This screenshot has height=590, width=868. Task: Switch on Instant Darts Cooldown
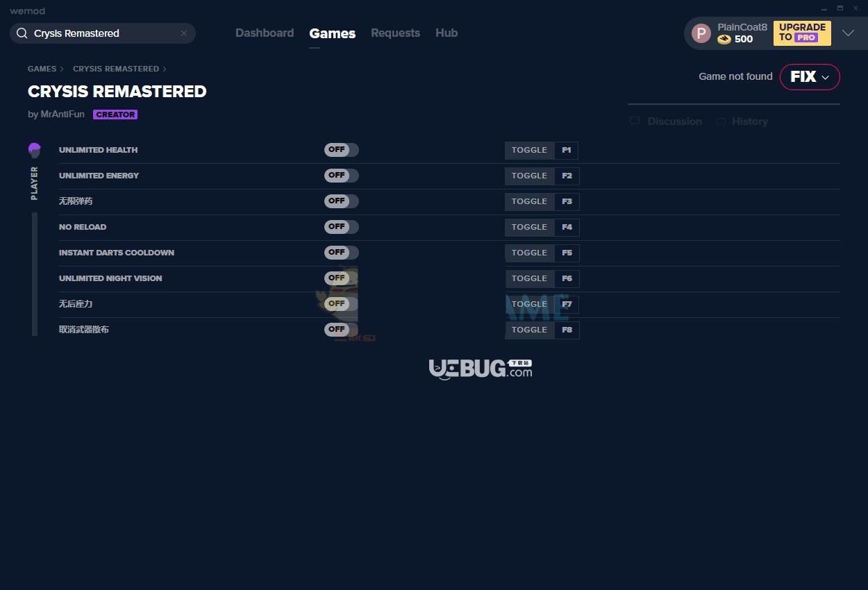point(342,253)
